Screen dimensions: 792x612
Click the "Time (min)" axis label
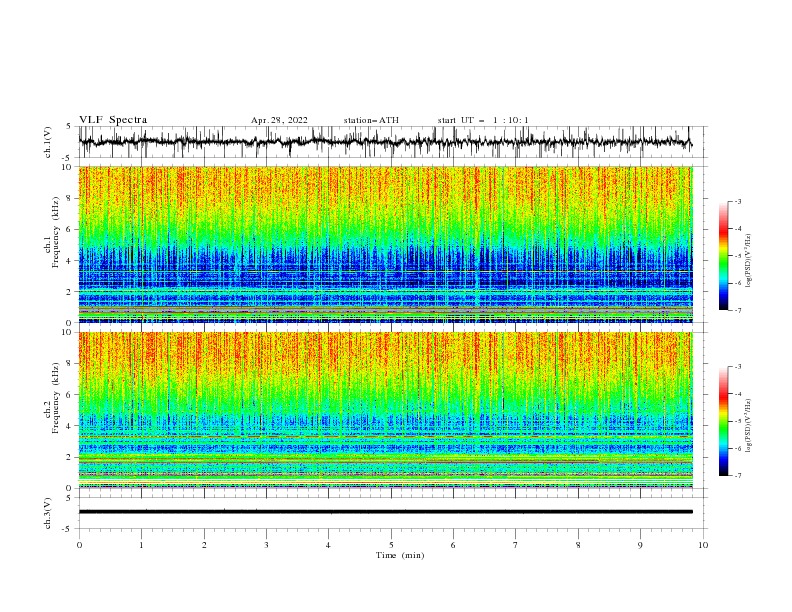pyautogui.click(x=400, y=555)
